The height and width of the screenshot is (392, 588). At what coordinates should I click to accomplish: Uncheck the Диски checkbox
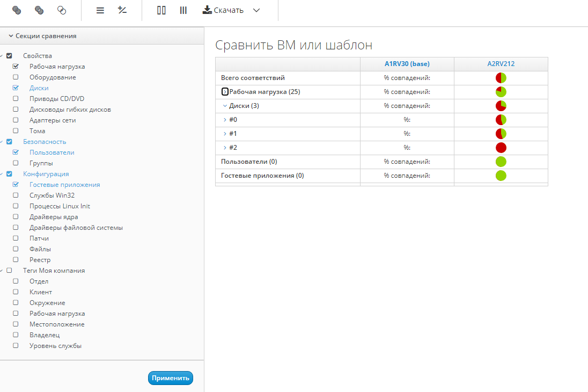[16, 88]
